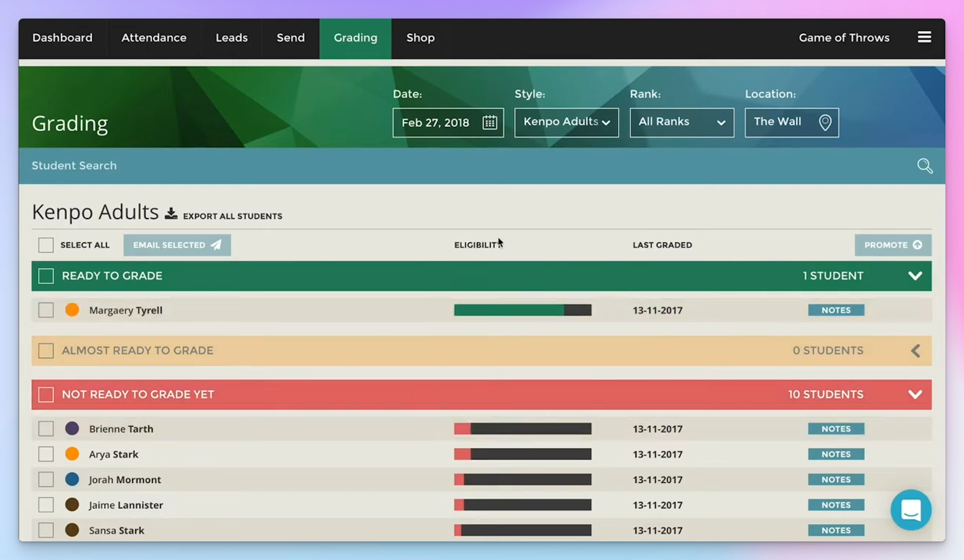This screenshot has width=964, height=560.
Task: Open the Style dropdown Kenpo Adults
Action: click(x=566, y=122)
